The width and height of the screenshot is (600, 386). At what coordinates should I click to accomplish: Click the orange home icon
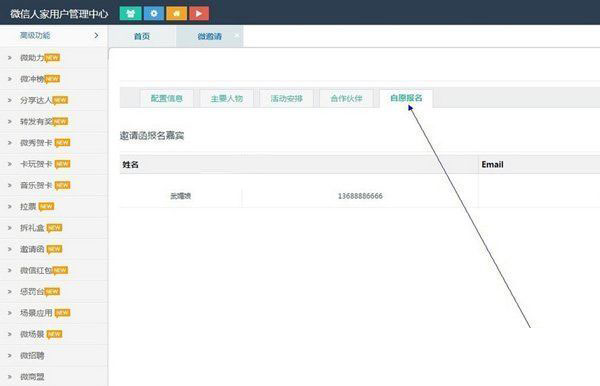[x=176, y=13]
